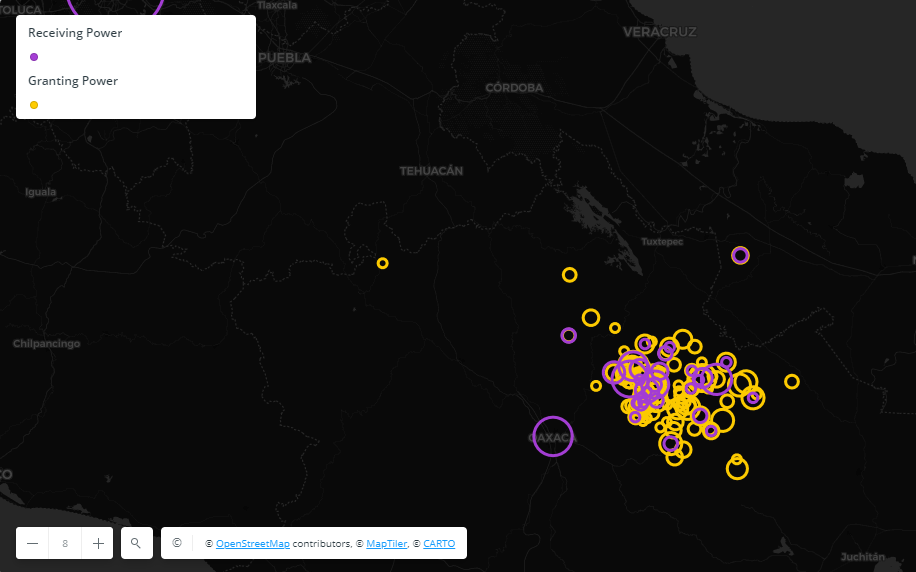The height and width of the screenshot is (572, 916).
Task: Click the Veracruz city label
Action: coord(659,32)
